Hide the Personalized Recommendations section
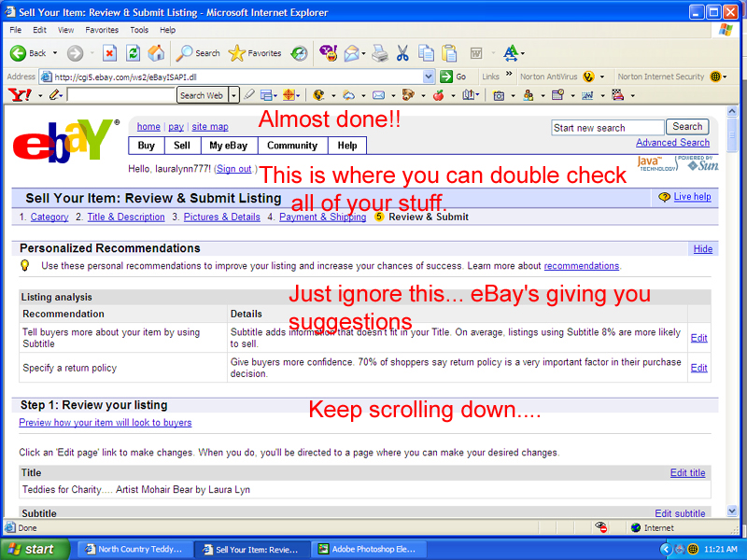Image resolution: width=747 pixels, height=560 pixels. 702,249
